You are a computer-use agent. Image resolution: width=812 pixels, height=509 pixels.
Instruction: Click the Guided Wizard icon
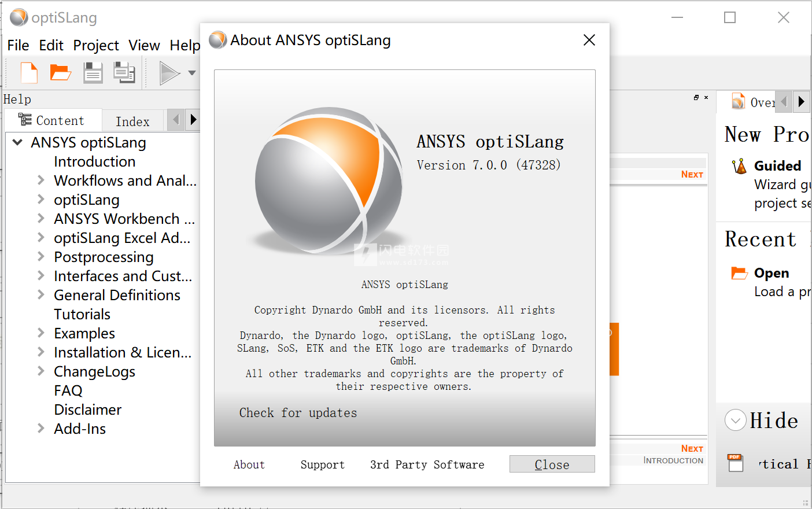click(x=739, y=166)
